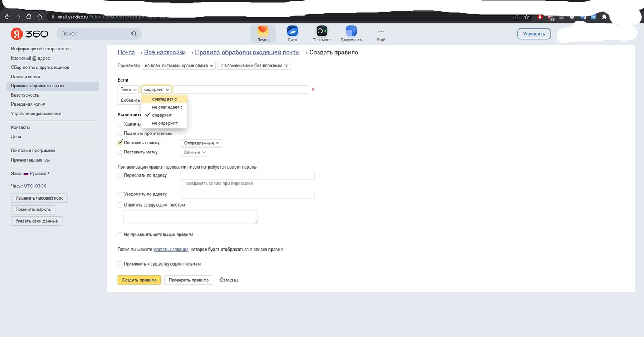644x337 pixels.
Task: Open the Почта mail service icon
Action: coord(262,31)
